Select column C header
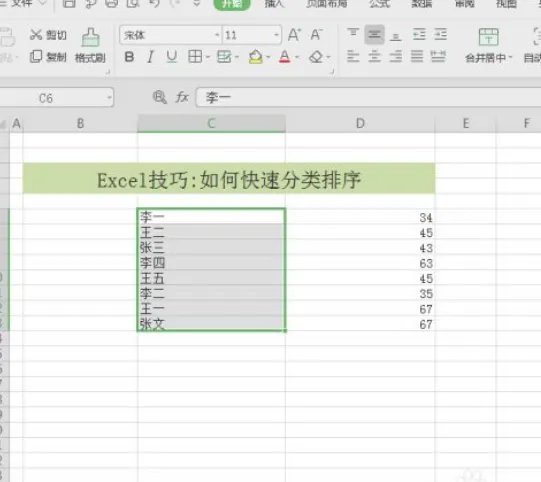 [x=212, y=123]
